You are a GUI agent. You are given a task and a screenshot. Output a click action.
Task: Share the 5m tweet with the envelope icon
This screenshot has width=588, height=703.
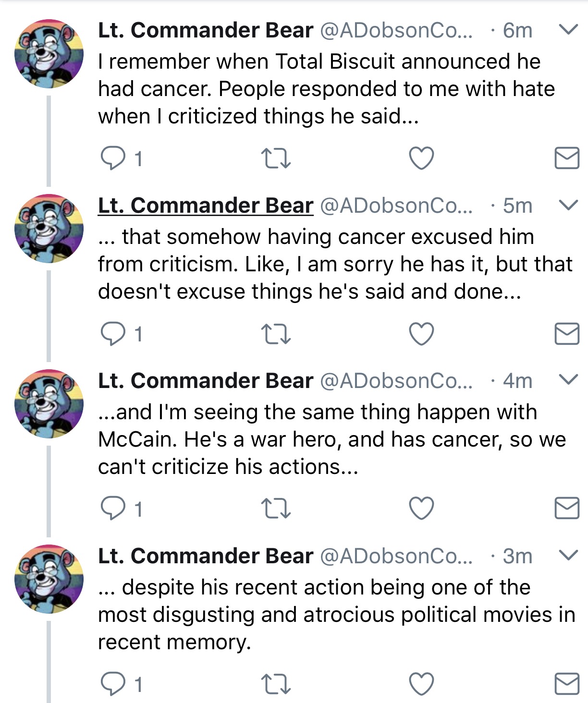click(567, 333)
